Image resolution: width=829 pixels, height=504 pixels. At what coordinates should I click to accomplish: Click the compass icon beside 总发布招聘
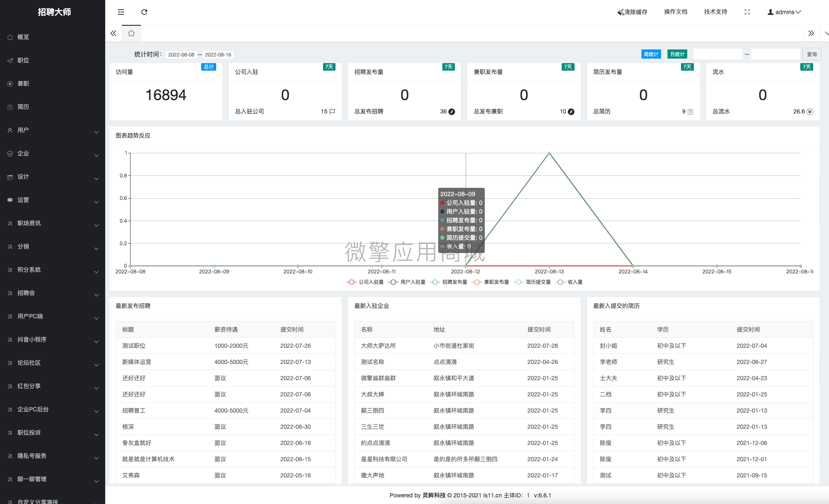pos(452,111)
